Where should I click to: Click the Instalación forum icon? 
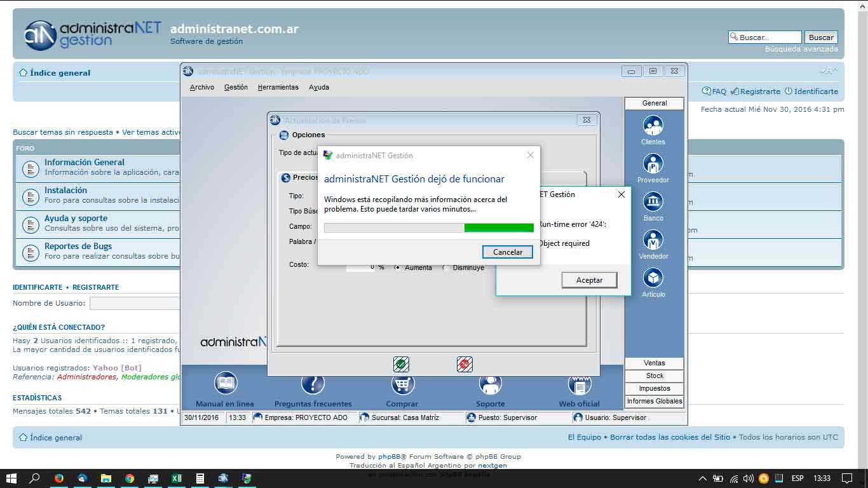(x=31, y=197)
